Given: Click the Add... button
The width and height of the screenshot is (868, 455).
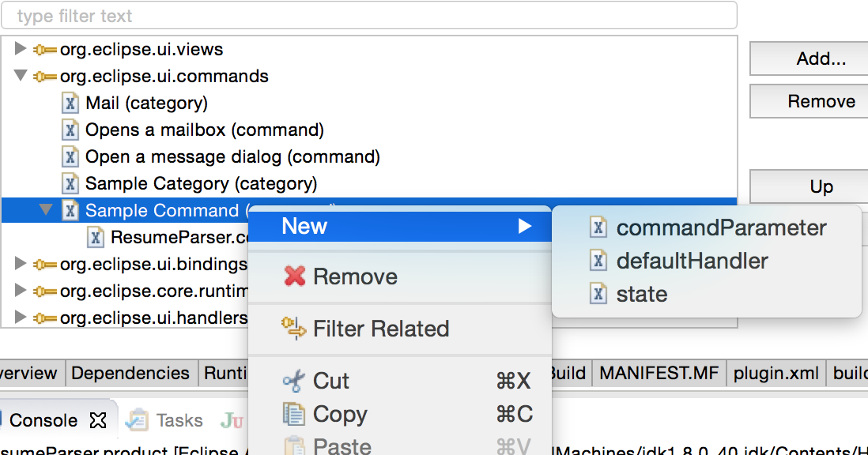Looking at the screenshot, I should (x=822, y=58).
